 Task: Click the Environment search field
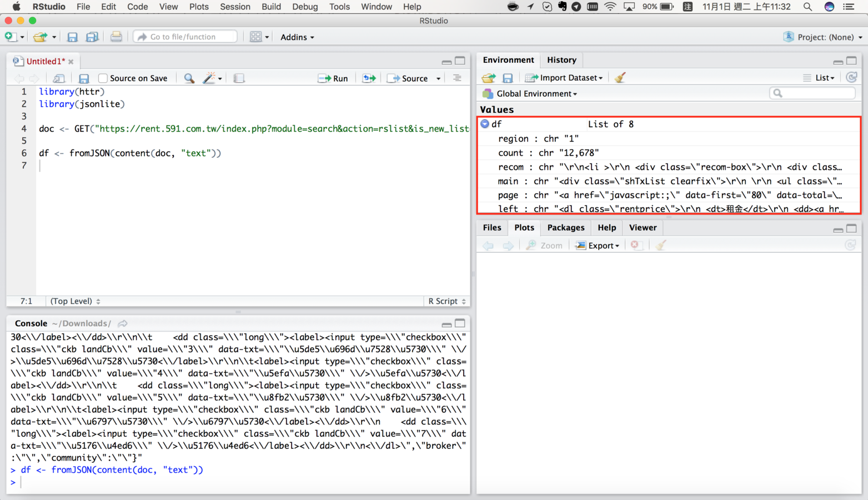tap(812, 93)
